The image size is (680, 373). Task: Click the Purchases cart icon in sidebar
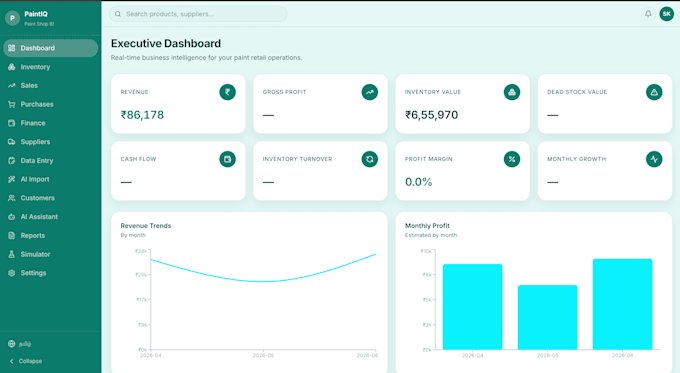[x=12, y=104]
